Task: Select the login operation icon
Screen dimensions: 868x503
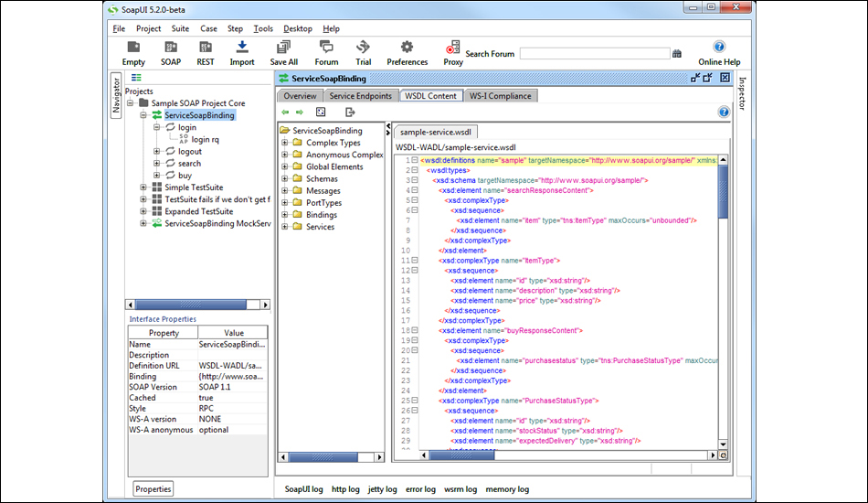Action: 171,127
